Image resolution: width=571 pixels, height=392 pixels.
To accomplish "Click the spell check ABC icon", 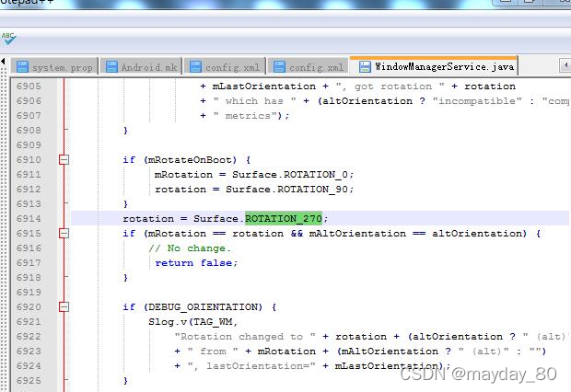I will (8, 39).
